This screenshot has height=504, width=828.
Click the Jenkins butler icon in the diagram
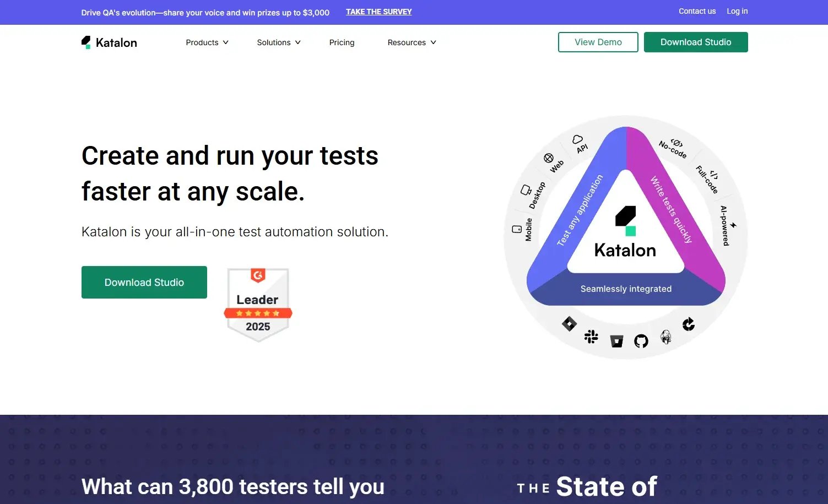coord(665,338)
